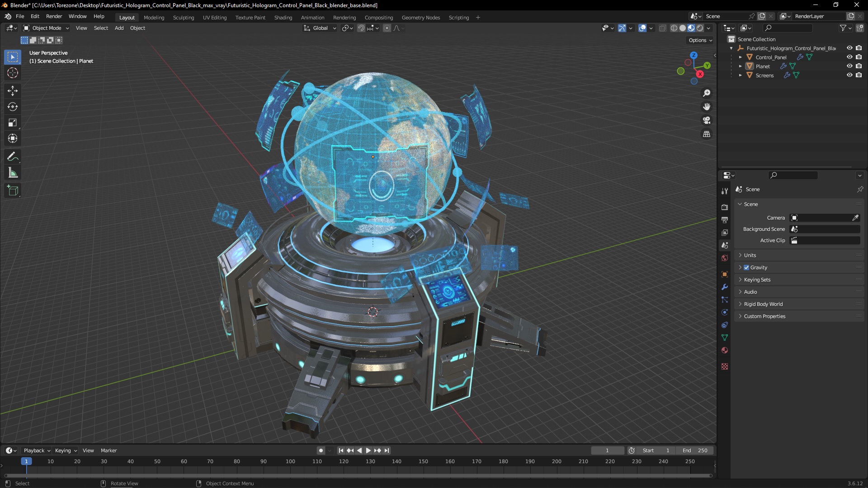Expand the Control_Panel tree item
This screenshot has width=868, height=488.
[740, 57]
